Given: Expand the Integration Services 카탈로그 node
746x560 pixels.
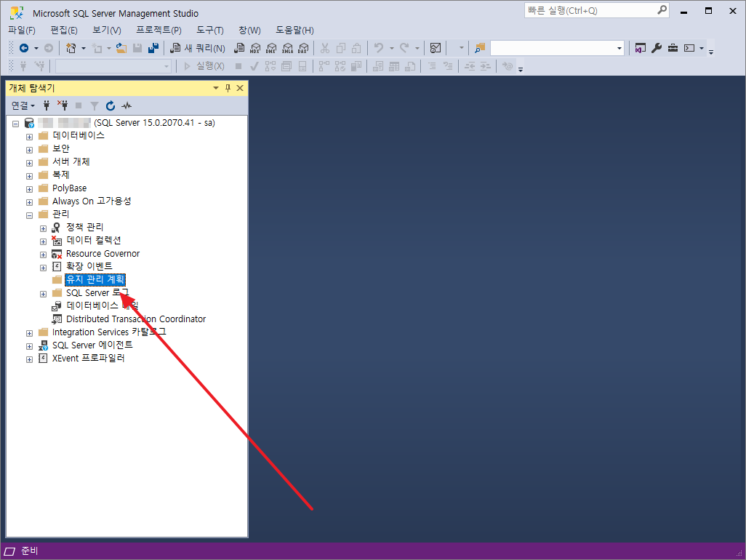Looking at the screenshot, I should (x=30, y=333).
